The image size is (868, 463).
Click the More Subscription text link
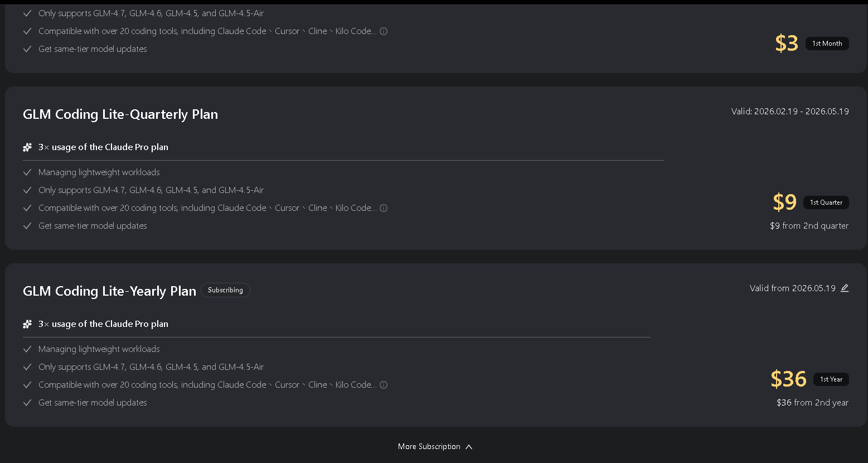pyautogui.click(x=429, y=447)
